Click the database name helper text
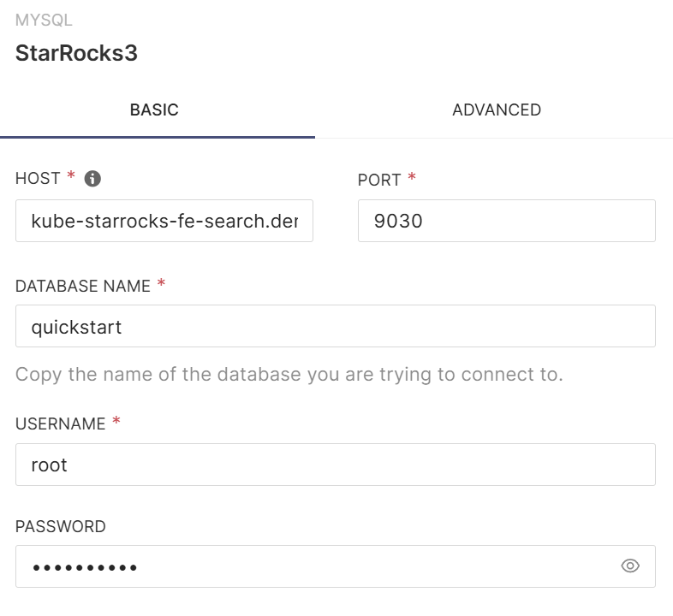The height and width of the screenshot is (616, 673). (x=289, y=375)
